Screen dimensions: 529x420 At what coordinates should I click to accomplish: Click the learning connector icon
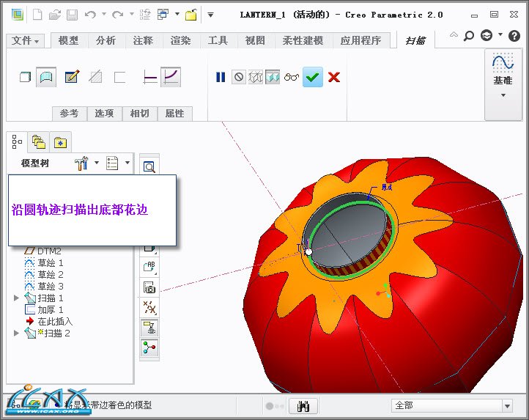point(487,35)
